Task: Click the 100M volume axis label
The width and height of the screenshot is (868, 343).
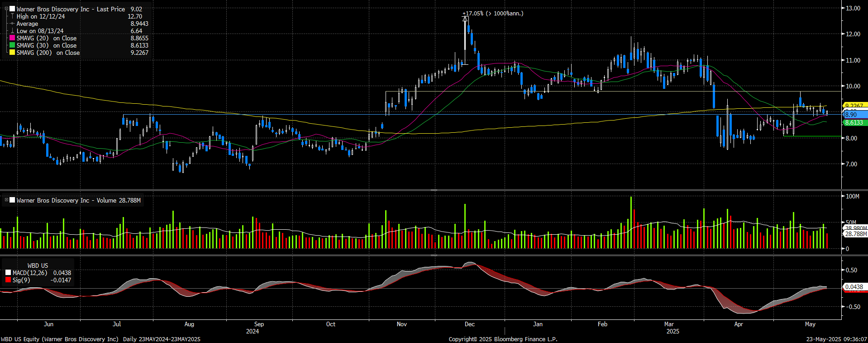Action: click(x=853, y=196)
